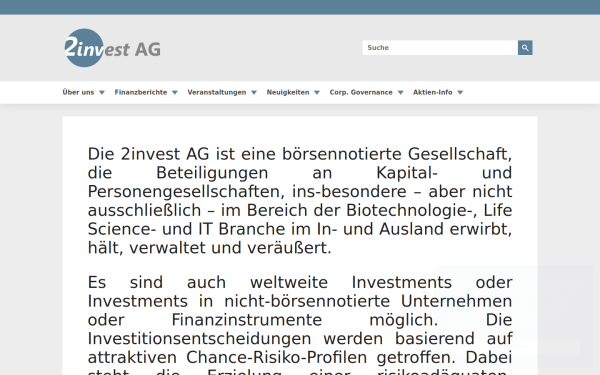The height and width of the screenshot is (375, 600).
Task: Click the 2invest AG logo
Action: [x=112, y=48]
